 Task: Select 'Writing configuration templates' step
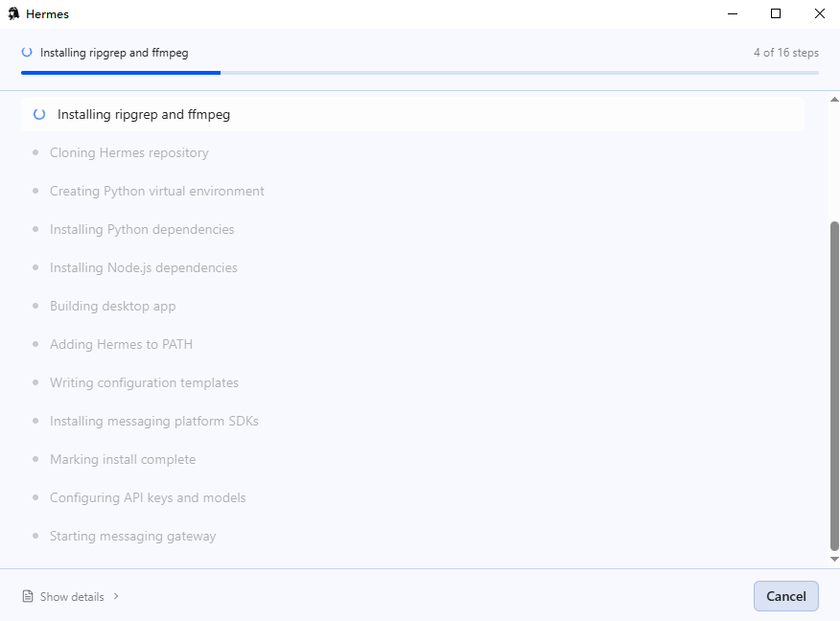[x=144, y=382]
